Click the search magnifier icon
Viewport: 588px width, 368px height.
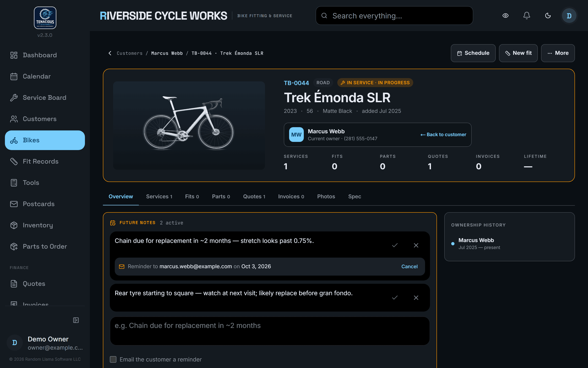point(324,16)
